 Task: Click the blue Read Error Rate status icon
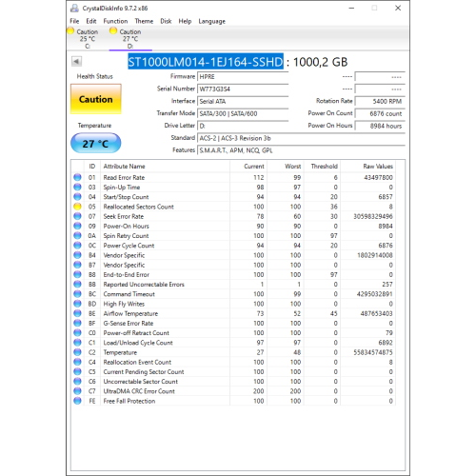[77, 177]
